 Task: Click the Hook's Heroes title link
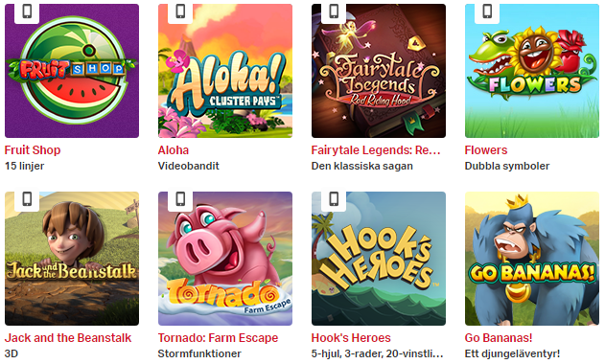coord(351,338)
